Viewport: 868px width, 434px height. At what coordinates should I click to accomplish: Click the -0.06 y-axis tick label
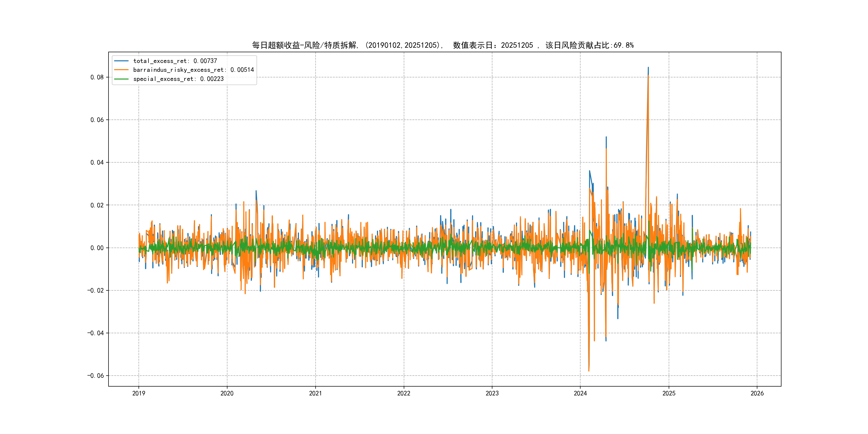click(95, 376)
